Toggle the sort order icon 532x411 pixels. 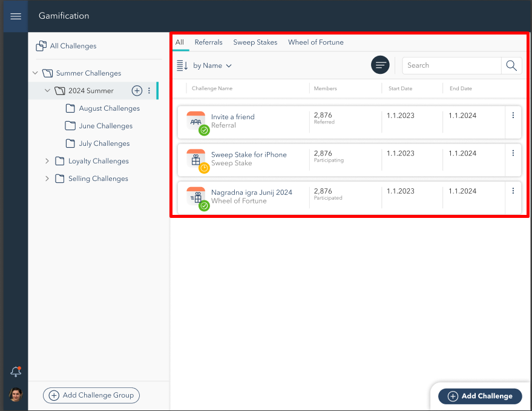(182, 65)
